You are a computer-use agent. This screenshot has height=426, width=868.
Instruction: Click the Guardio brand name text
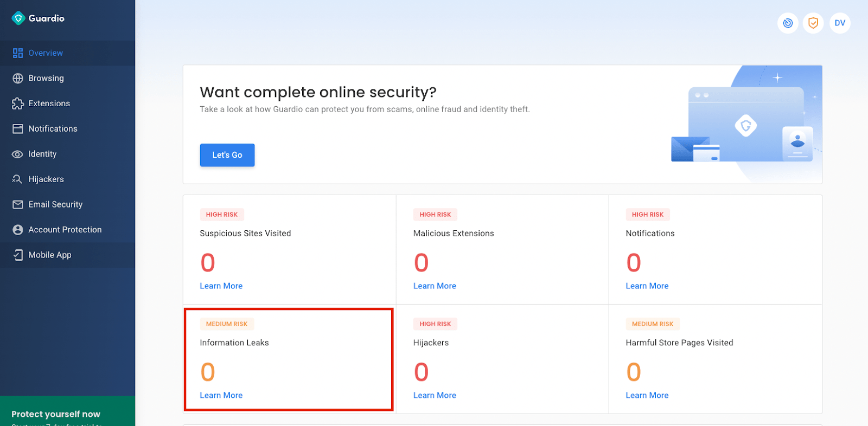46,18
